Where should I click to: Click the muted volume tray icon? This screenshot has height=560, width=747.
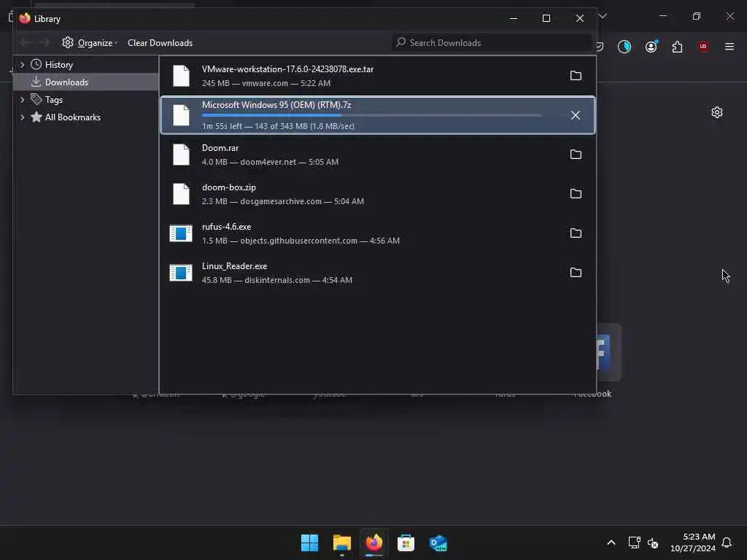(x=653, y=542)
